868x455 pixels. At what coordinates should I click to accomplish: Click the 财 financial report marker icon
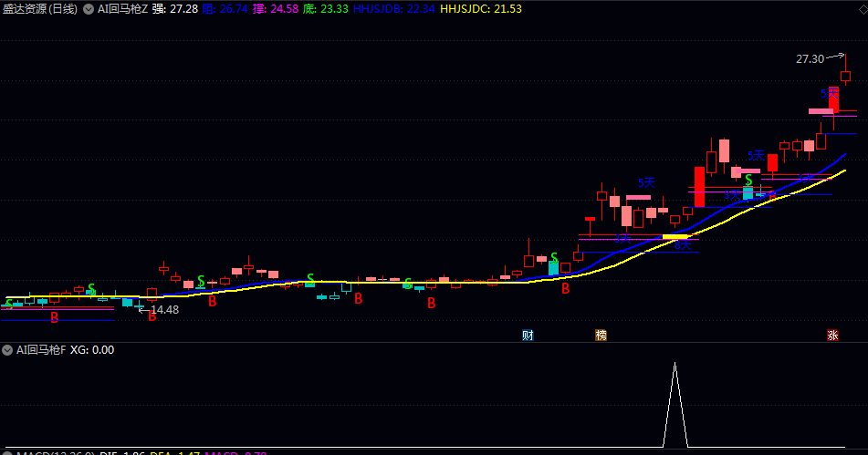click(x=528, y=335)
